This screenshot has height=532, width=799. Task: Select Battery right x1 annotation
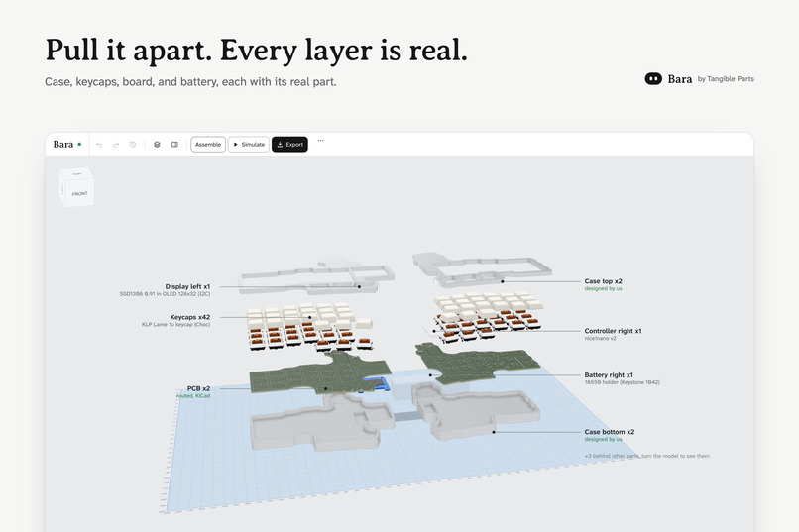(x=609, y=375)
